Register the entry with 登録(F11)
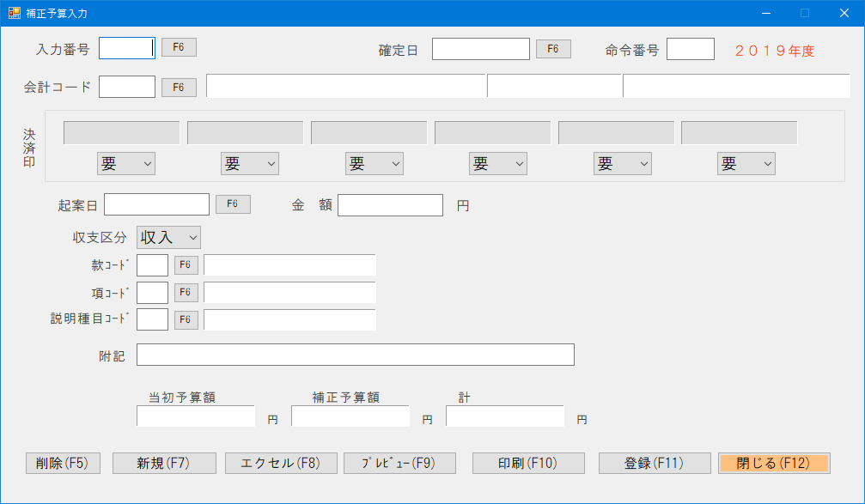865x504 pixels. click(x=655, y=463)
